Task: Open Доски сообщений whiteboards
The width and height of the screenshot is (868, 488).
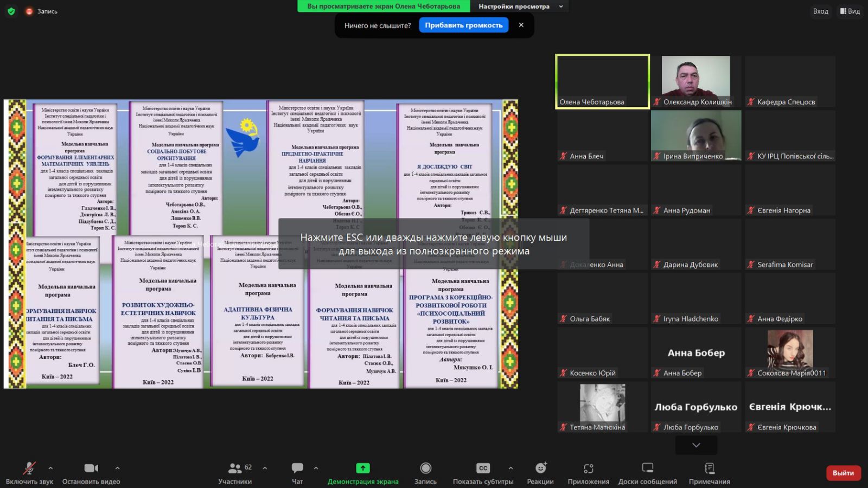Action: (x=647, y=468)
